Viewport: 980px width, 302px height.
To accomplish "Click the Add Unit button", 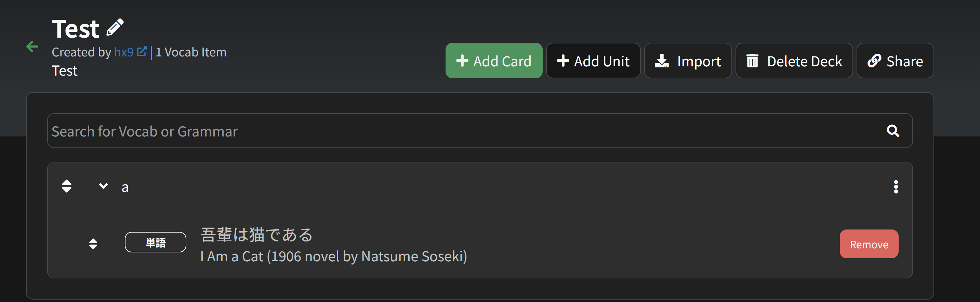I will pyautogui.click(x=593, y=61).
